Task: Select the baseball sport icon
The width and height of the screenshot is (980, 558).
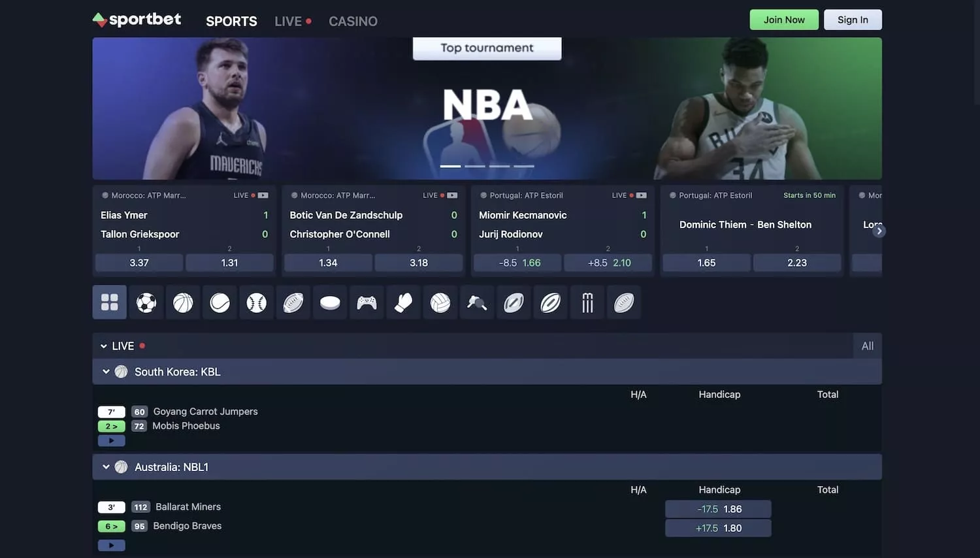Action: [x=256, y=303]
